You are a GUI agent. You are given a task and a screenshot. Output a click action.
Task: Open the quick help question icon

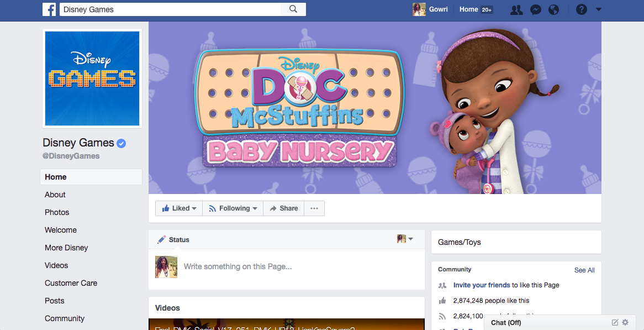coord(581,9)
